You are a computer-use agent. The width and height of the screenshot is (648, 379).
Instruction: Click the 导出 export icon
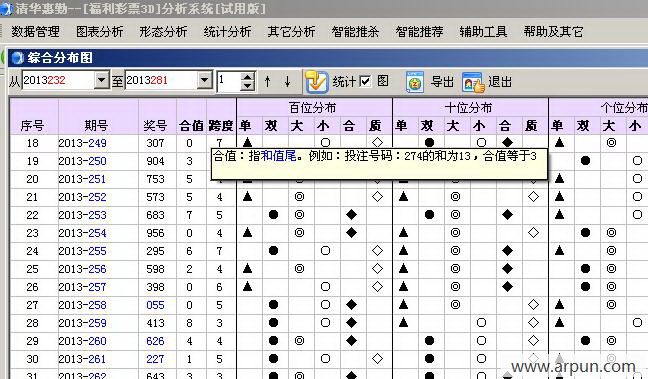click(x=415, y=82)
